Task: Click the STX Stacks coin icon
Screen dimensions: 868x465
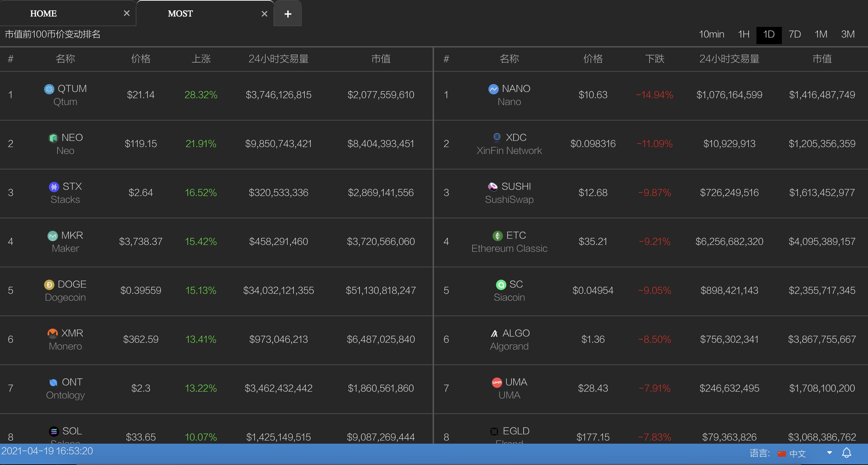Action: click(54, 187)
